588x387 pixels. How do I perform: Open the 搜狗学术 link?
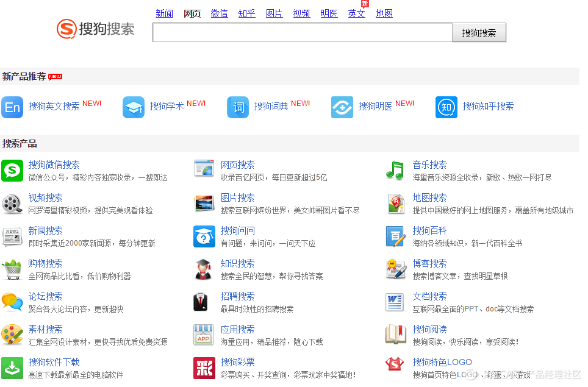pyautogui.click(x=167, y=107)
